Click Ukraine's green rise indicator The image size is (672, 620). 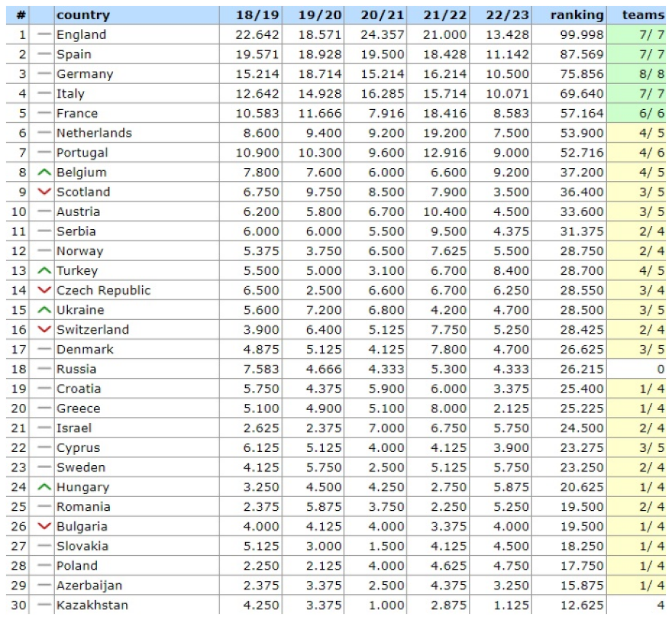pos(46,310)
